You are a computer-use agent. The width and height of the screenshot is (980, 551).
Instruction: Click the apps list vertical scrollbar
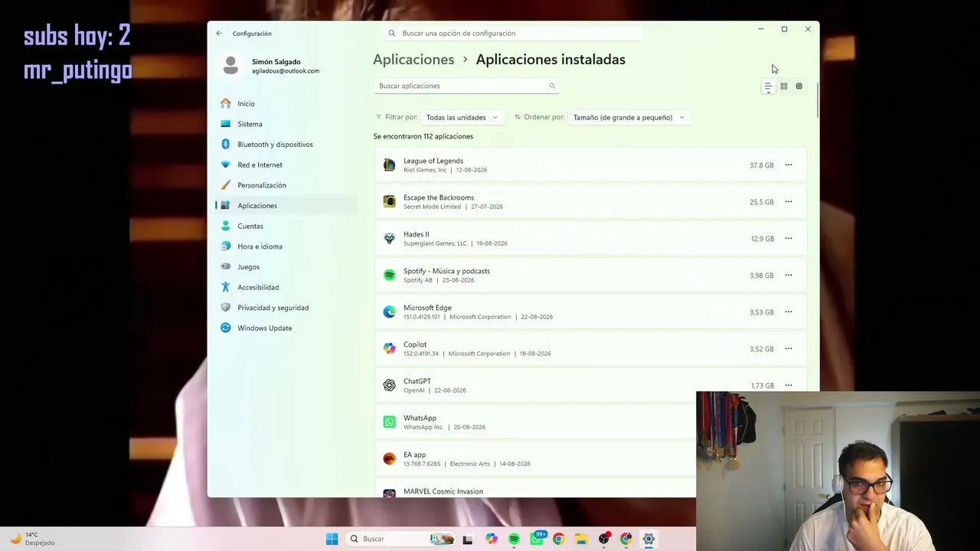pos(817,101)
